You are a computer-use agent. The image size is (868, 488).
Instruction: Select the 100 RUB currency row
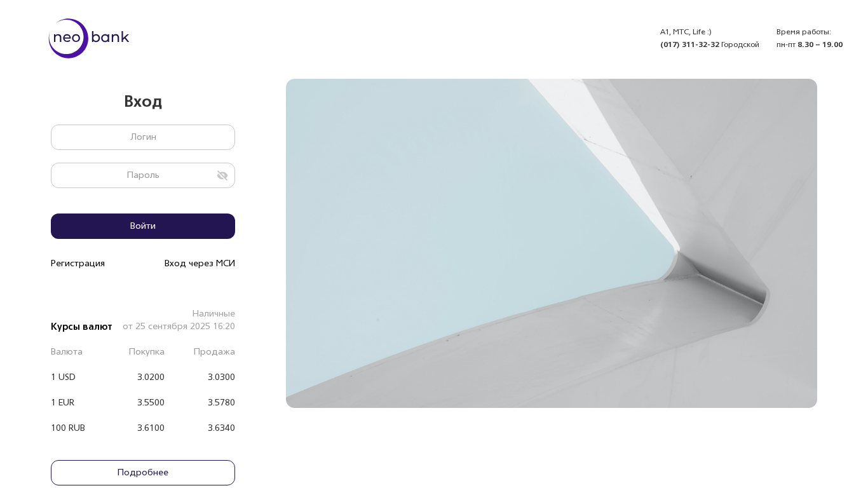(143, 428)
